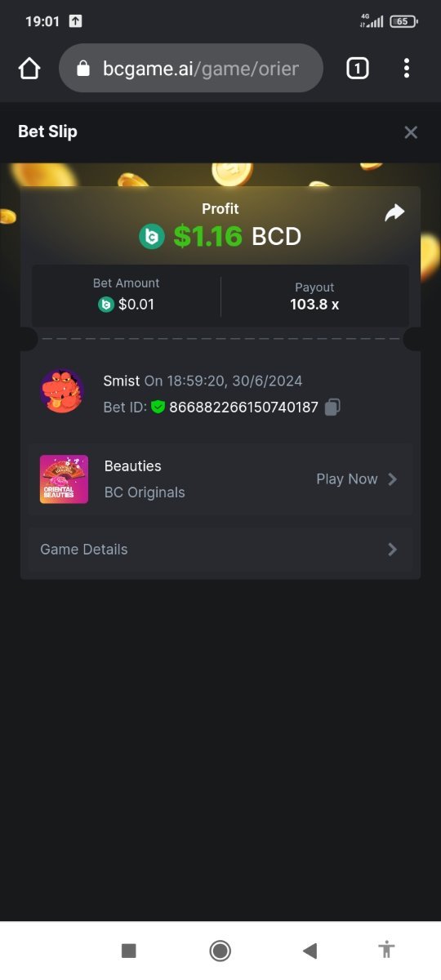The image size is (441, 980).
Task: Open the Oriental Beauties game thumbnail
Action: [64, 479]
